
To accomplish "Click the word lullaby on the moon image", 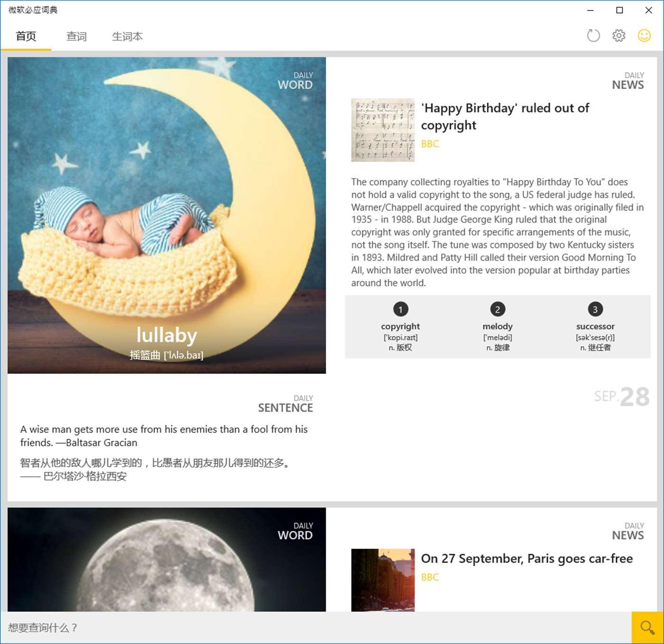I will click(167, 335).
